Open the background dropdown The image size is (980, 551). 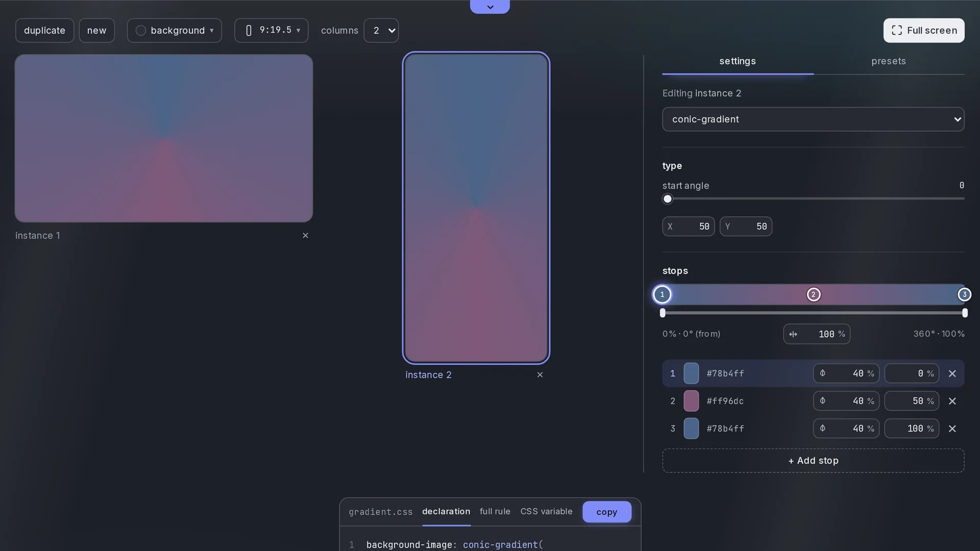click(175, 31)
